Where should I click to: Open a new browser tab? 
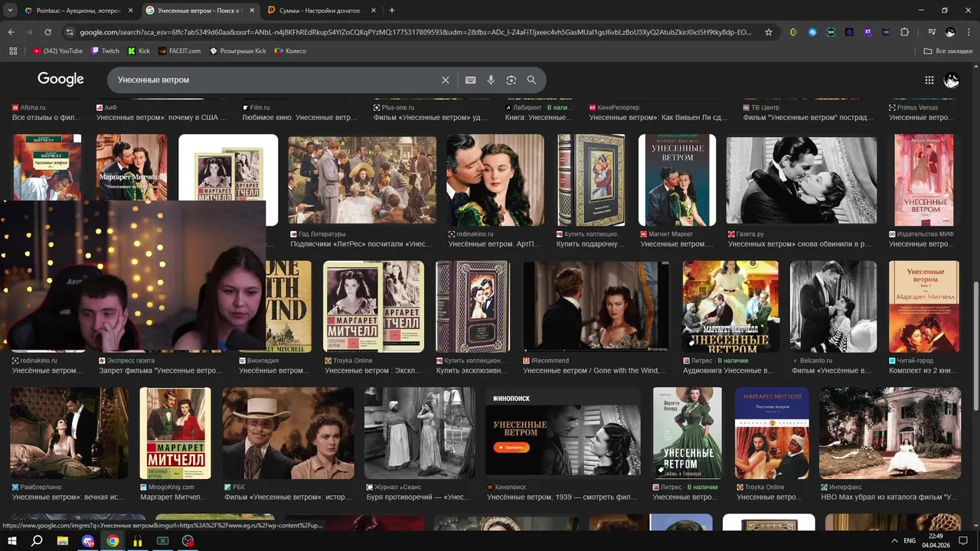tap(392, 11)
